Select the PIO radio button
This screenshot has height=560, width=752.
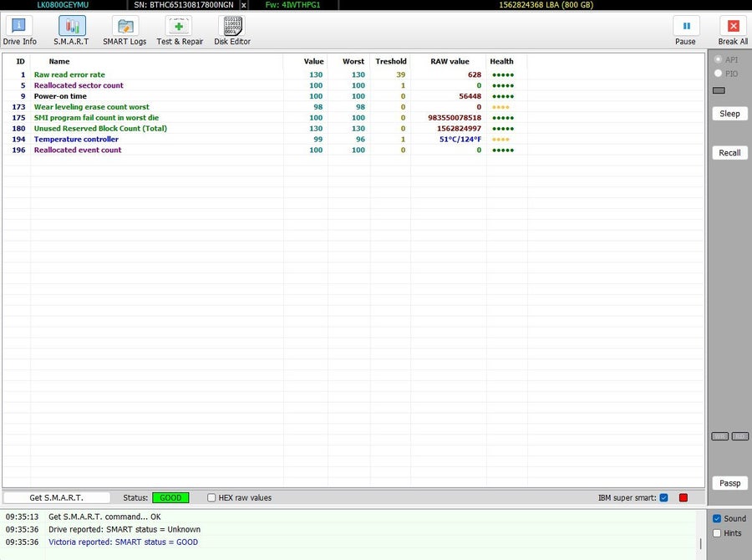pyautogui.click(x=718, y=74)
